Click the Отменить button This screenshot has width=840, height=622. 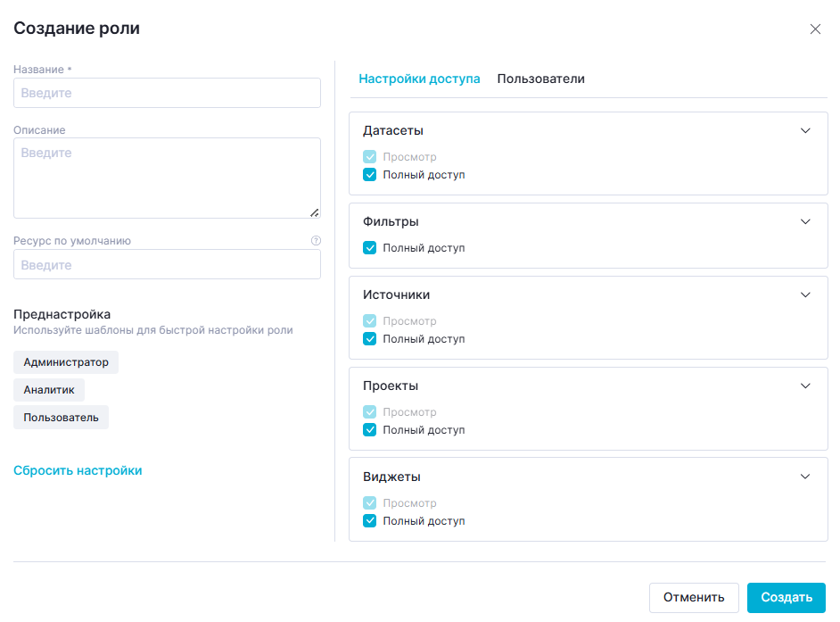[694, 598]
